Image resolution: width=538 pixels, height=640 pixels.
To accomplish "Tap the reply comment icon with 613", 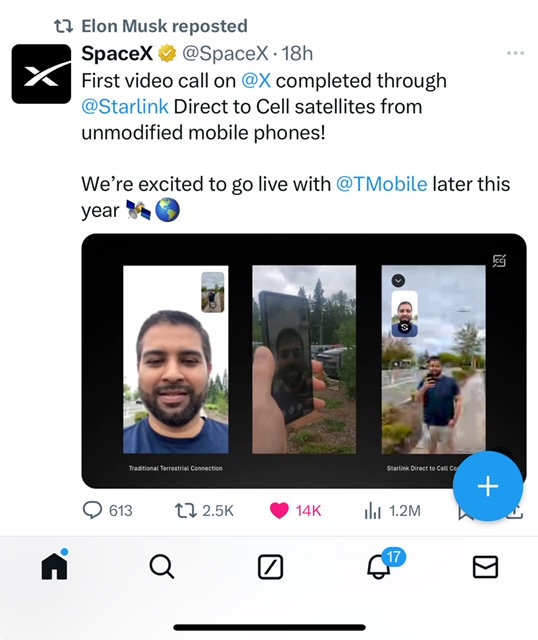I will tap(92, 510).
